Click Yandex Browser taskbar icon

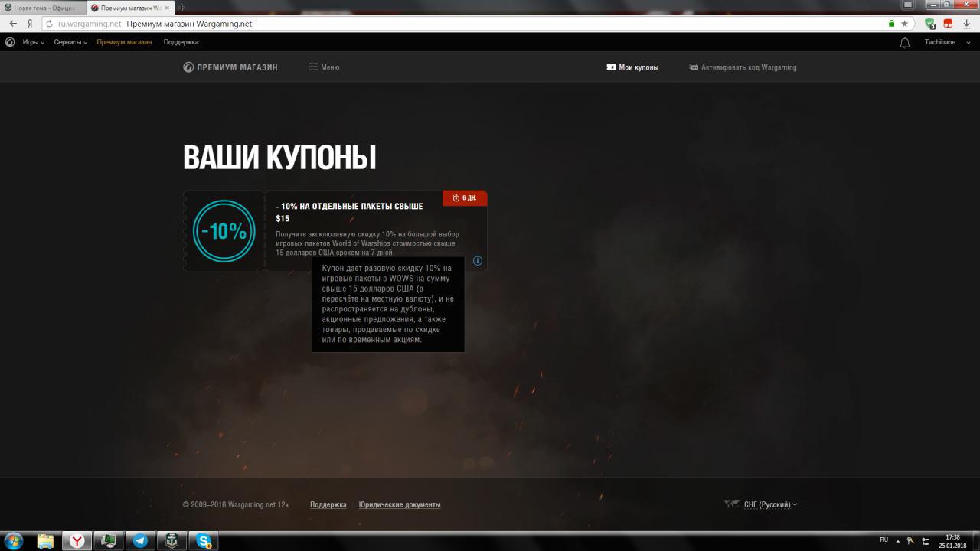[x=77, y=541]
